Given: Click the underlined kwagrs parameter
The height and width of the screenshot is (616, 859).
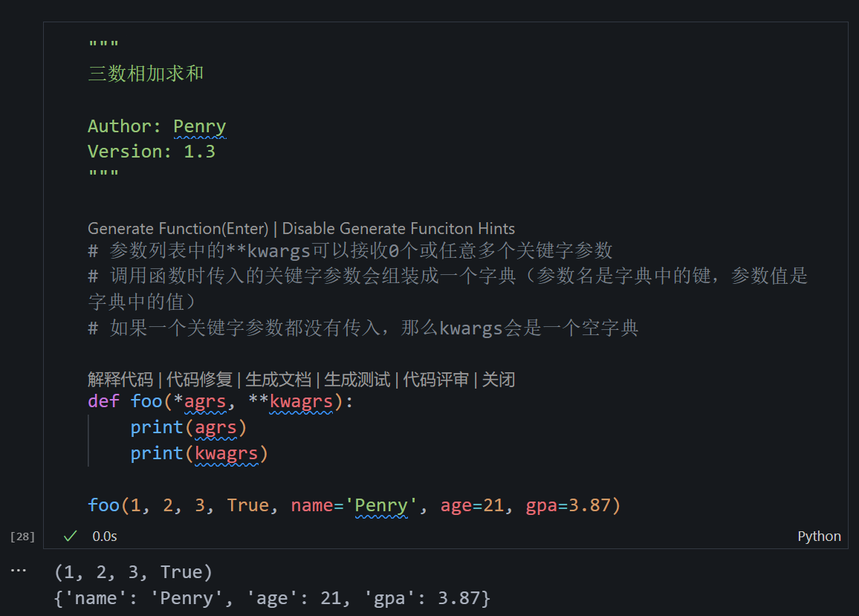Looking at the screenshot, I should (x=301, y=401).
